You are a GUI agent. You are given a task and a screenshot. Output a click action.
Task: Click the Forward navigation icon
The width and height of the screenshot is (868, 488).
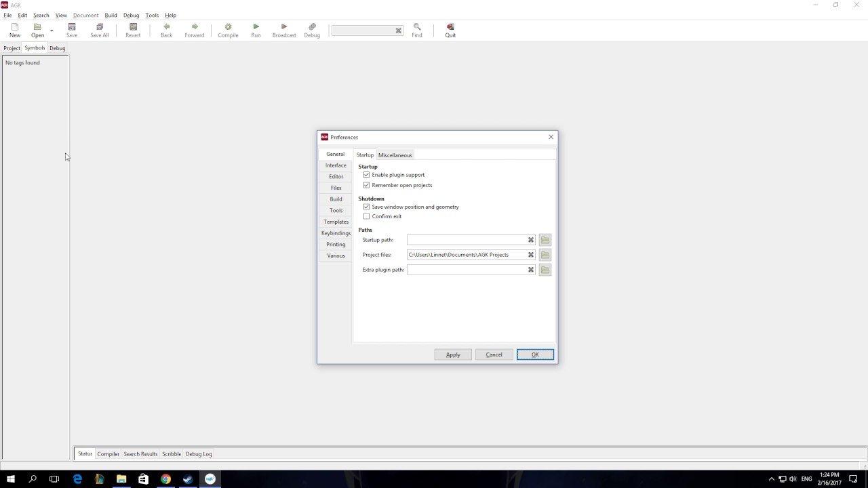click(195, 30)
